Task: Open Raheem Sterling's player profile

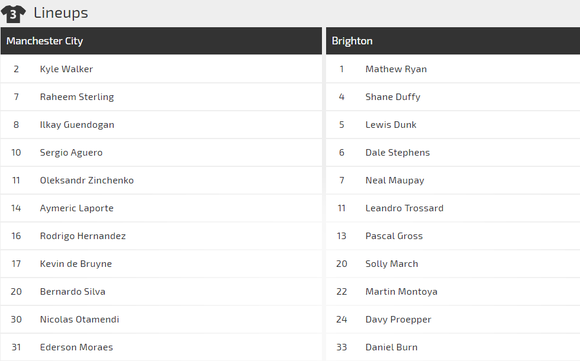Action: pyautogui.click(x=77, y=97)
